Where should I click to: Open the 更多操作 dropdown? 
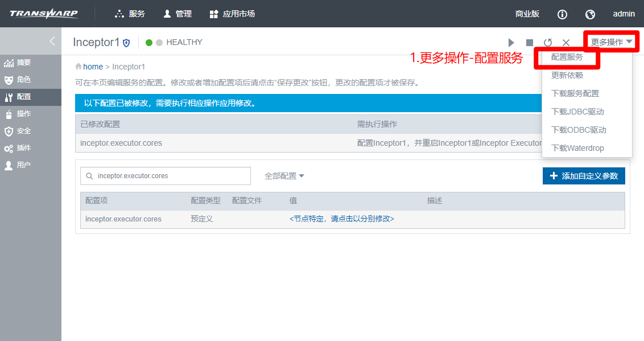pyautogui.click(x=612, y=42)
